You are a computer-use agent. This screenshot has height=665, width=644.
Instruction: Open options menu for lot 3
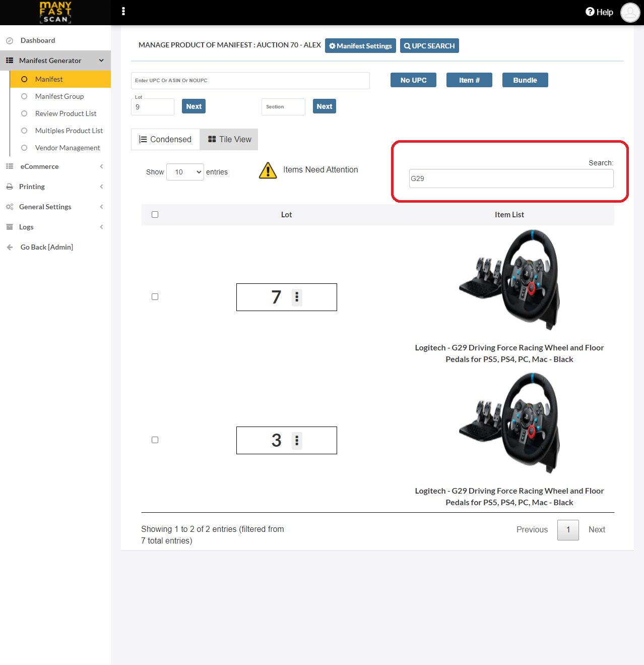click(297, 440)
